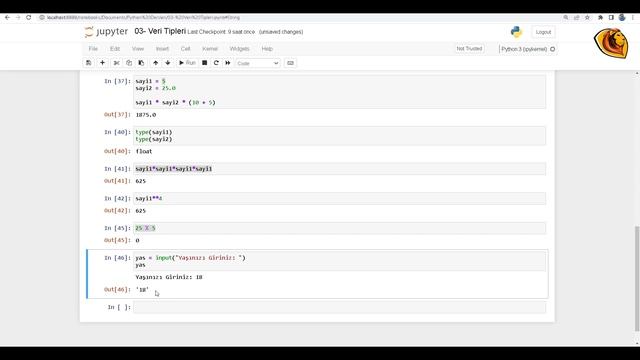Open the Help menu
This screenshot has height=360, width=640.
pyautogui.click(x=267, y=49)
